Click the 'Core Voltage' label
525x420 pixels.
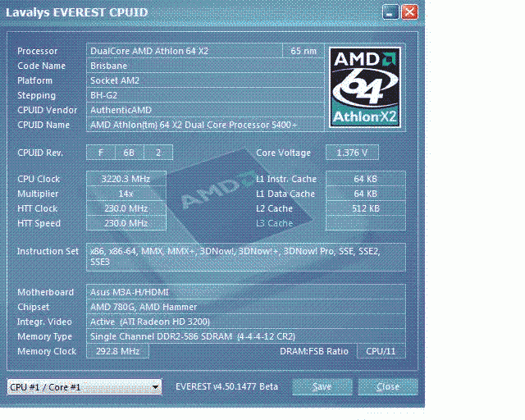pos(283,153)
